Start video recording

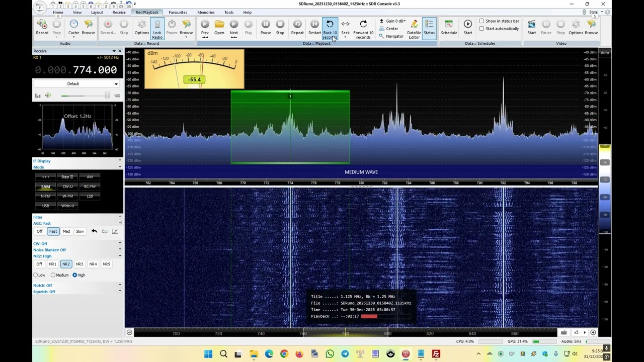coord(532,28)
